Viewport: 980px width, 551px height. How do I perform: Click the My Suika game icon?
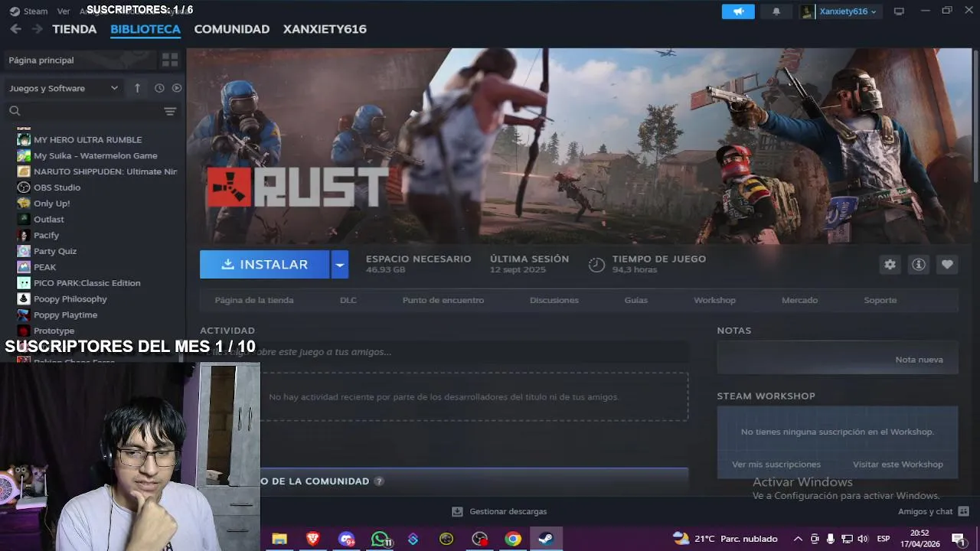tap(24, 155)
